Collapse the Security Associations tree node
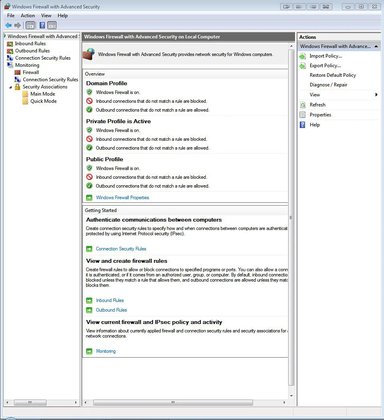This screenshot has height=420, width=384. click(x=11, y=87)
